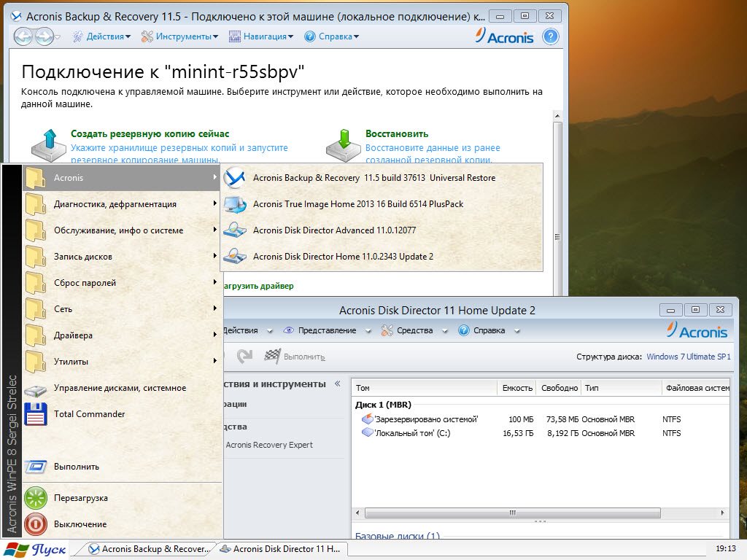Sort volumes by the Свободно column header
Viewport: 747px width, 560px height.
point(559,388)
